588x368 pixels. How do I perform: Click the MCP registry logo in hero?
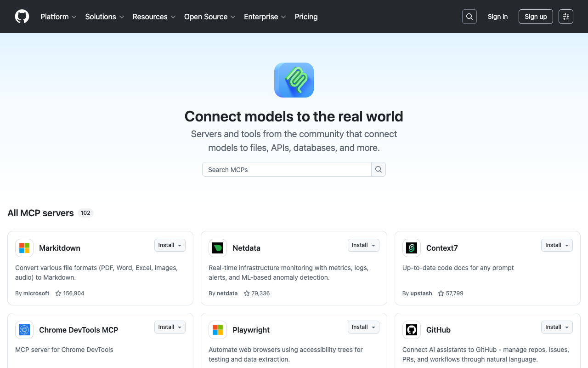294,80
